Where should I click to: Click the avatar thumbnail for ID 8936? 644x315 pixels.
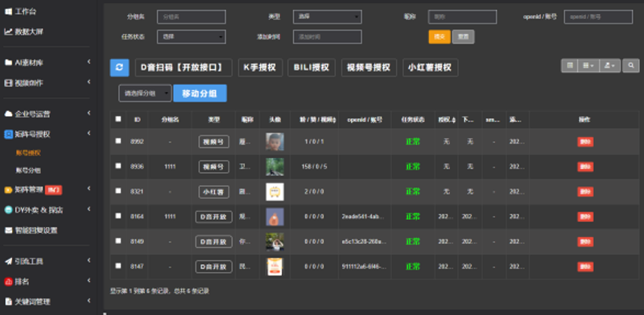pos(275,167)
